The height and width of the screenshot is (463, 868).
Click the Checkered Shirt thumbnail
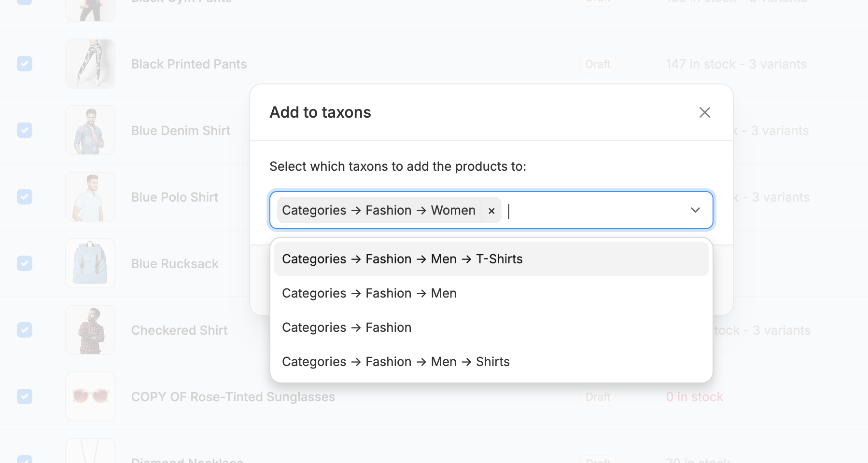click(90, 330)
